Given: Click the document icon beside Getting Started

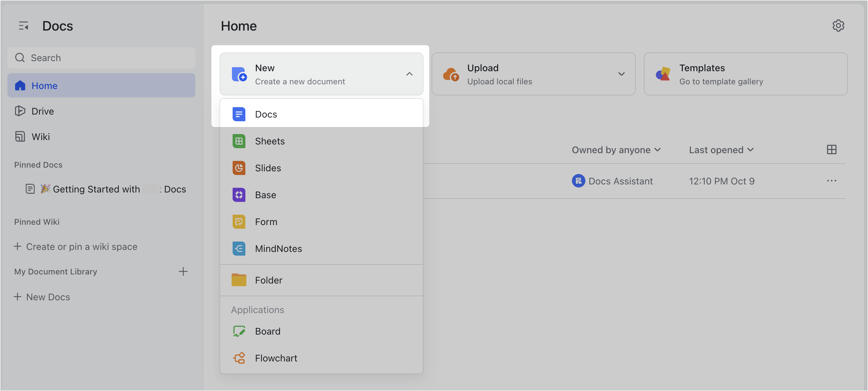Looking at the screenshot, I should (30, 189).
